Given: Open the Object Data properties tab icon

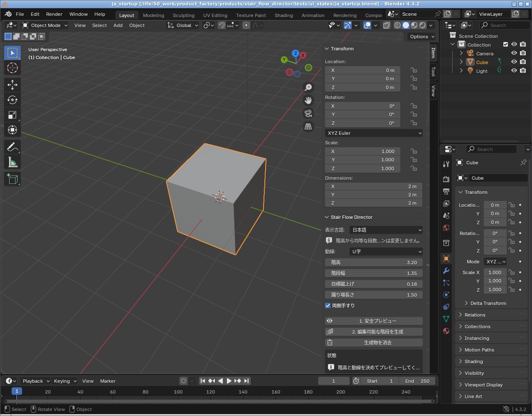Looking at the screenshot, I should 446,319.
